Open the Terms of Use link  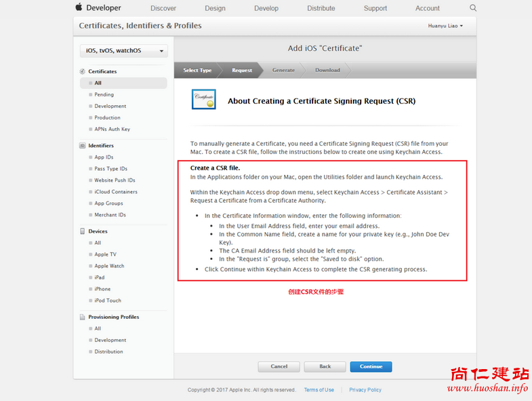(319, 390)
